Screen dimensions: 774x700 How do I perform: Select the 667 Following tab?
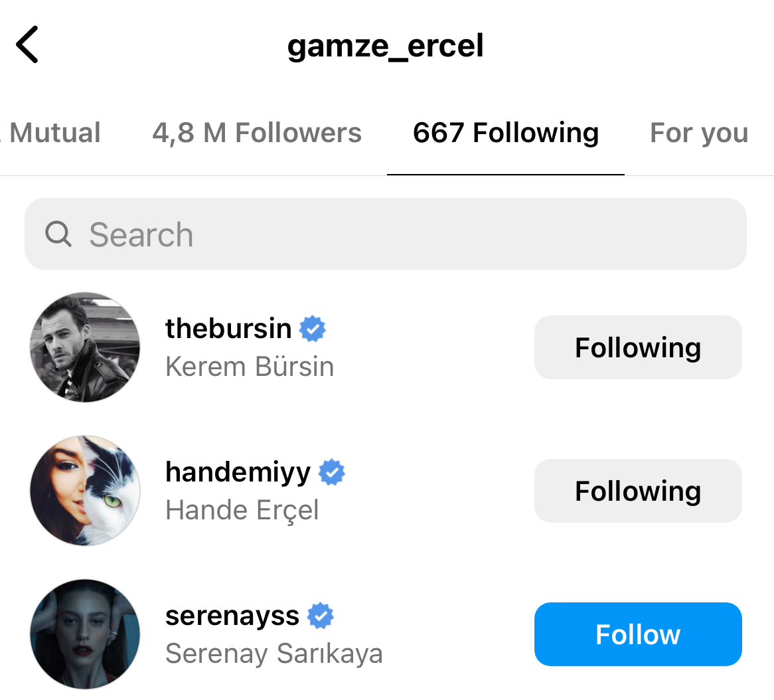[x=505, y=133]
